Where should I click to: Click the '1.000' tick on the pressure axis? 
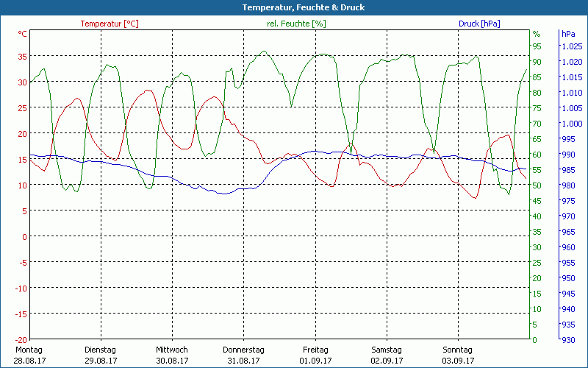click(x=572, y=124)
